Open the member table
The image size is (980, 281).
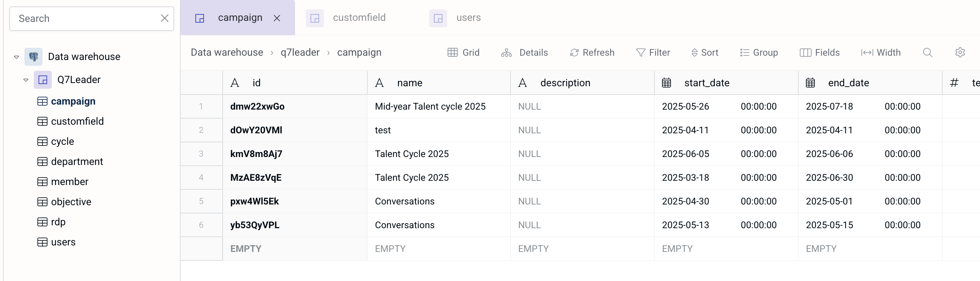point(63,182)
